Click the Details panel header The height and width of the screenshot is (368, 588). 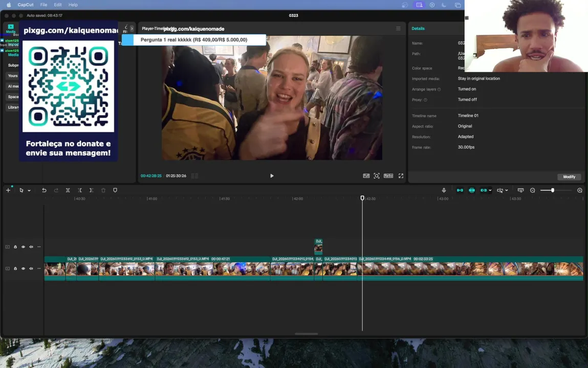coord(418,29)
